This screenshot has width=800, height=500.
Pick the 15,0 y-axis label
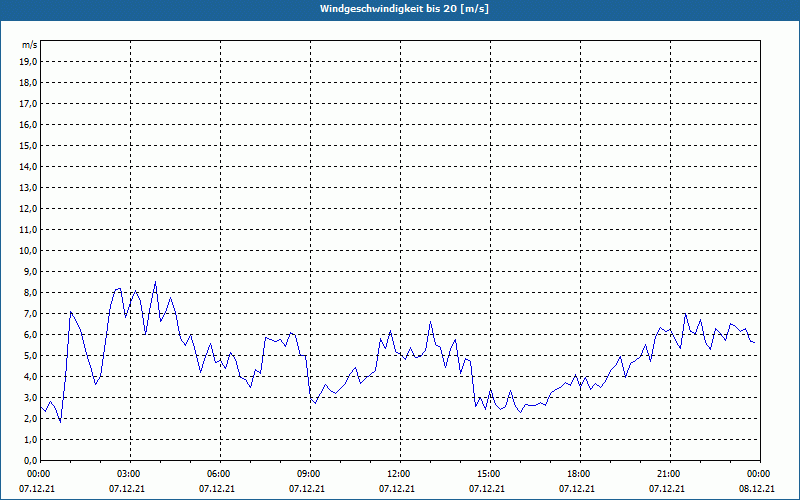(29, 145)
